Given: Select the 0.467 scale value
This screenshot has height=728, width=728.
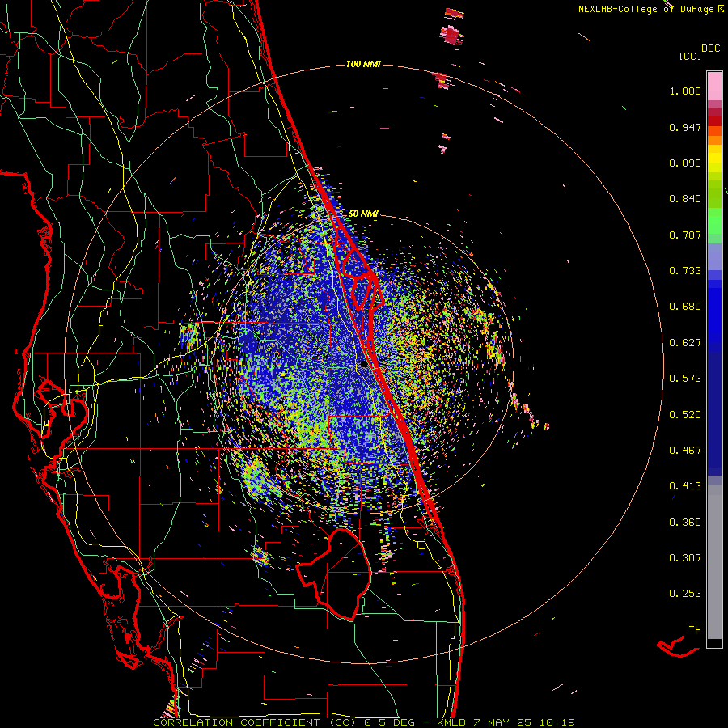Looking at the screenshot, I should [685, 451].
